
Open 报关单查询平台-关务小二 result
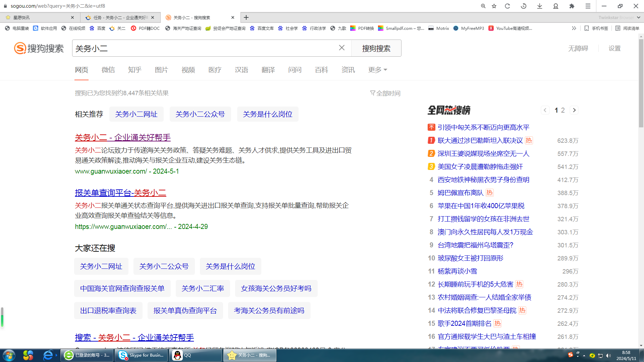(120, 193)
